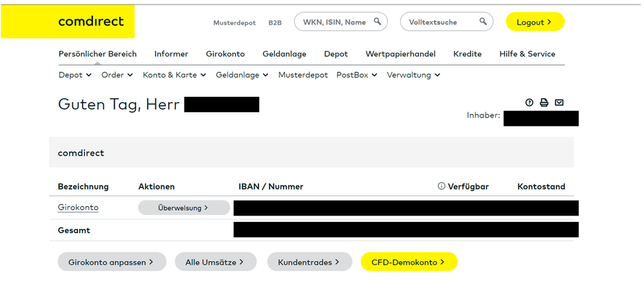Click the Gesamt row label

click(x=74, y=230)
